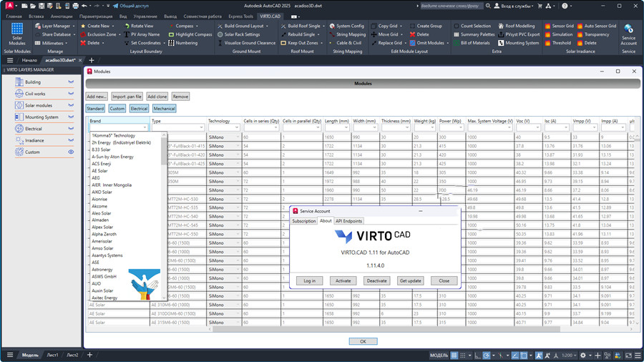Click the Add new... button
The height and width of the screenshot is (362, 644).
[x=97, y=97]
